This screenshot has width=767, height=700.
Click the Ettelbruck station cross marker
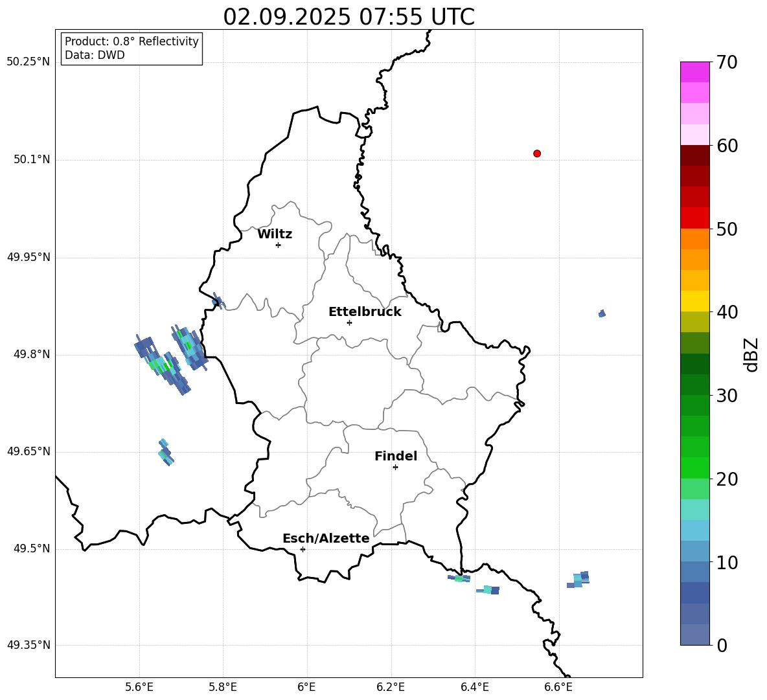349,322
